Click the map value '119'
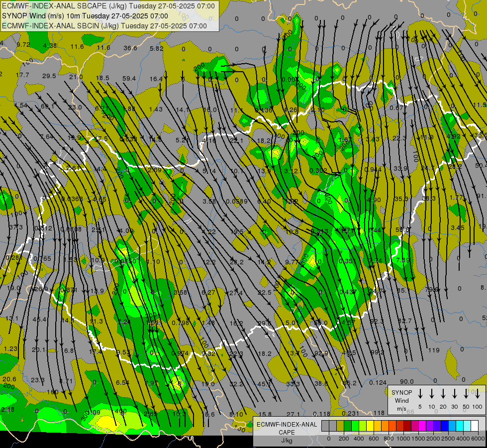487x448 pixels. tap(434, 350)
